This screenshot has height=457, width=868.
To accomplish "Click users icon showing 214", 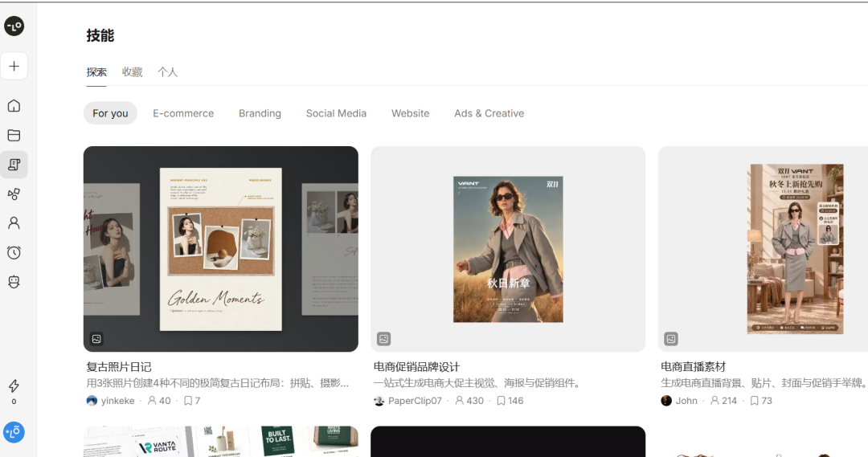I will (x=714, y=401).
